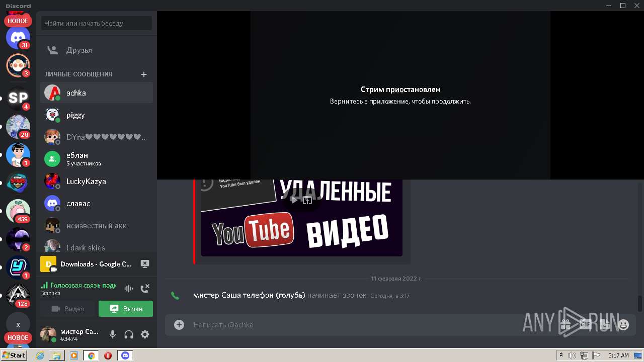Open the Друзья friends page

(97, 50)
